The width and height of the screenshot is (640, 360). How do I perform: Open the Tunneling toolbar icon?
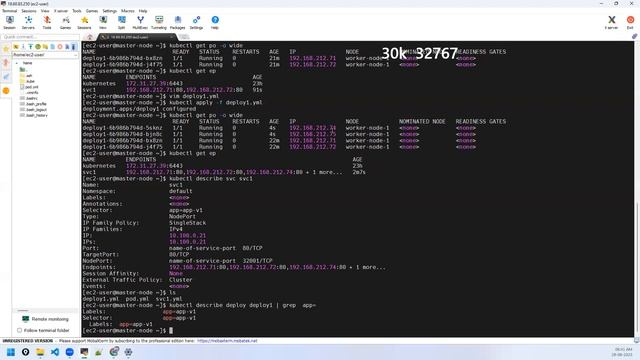pos(159,22)
